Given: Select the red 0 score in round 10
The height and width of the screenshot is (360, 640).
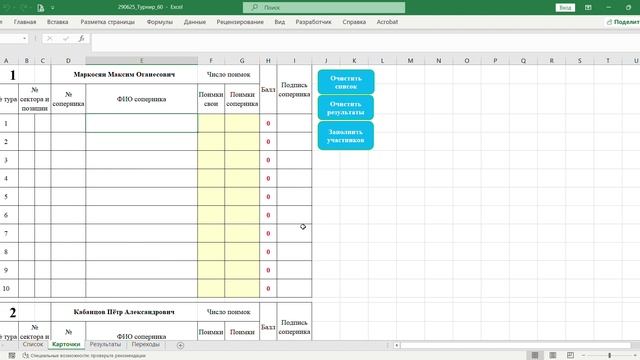Looking at the screenshot, I should pyautogui.click(x=268, y=289).
